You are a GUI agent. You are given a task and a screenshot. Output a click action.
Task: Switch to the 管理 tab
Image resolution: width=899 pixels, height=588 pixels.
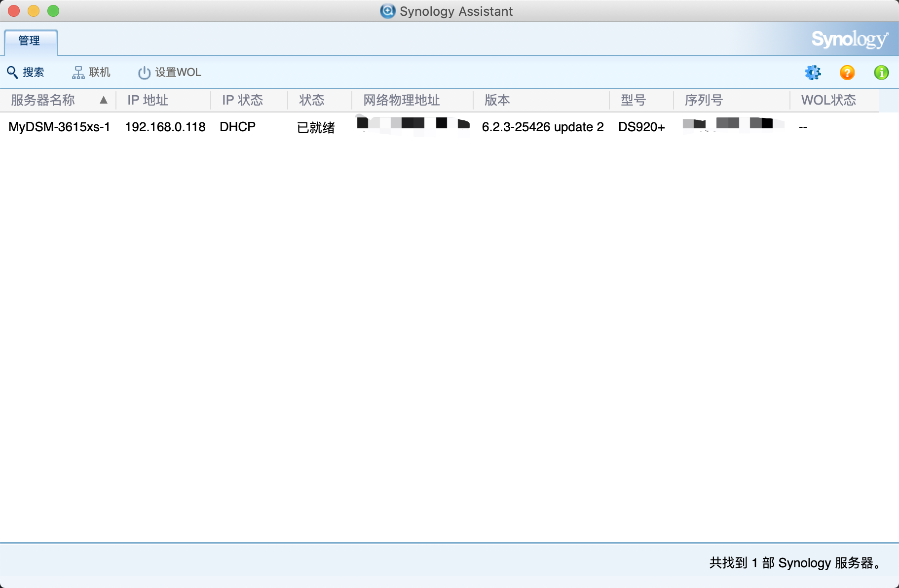click(31, 41)
